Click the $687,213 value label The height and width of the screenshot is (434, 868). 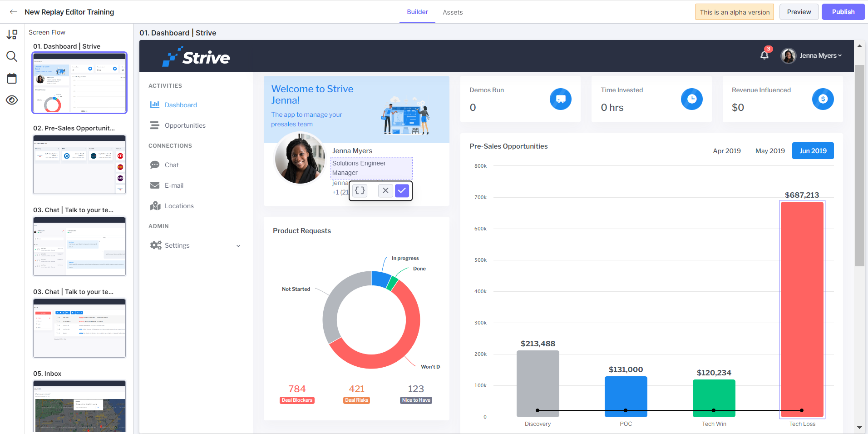coord(802,195)
